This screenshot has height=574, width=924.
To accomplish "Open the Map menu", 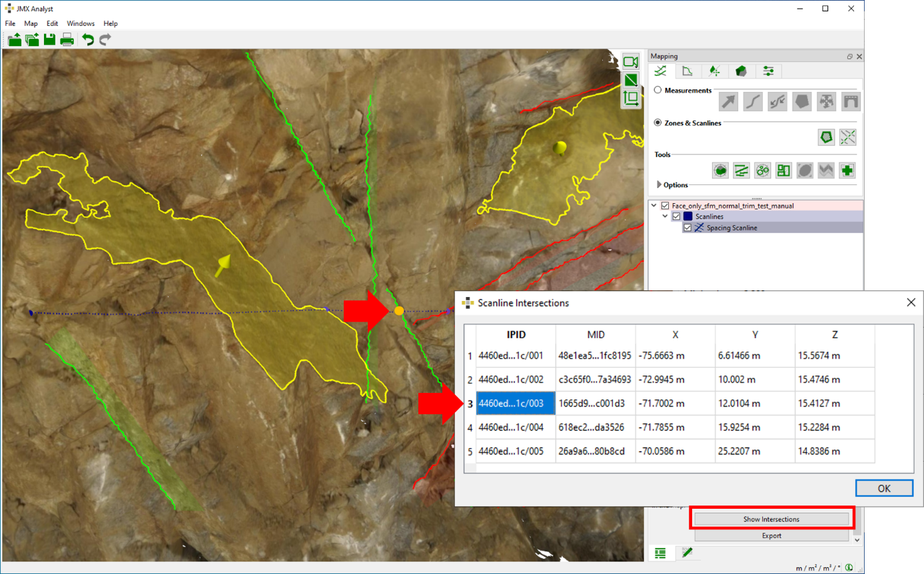I will (x=31, y=23).
